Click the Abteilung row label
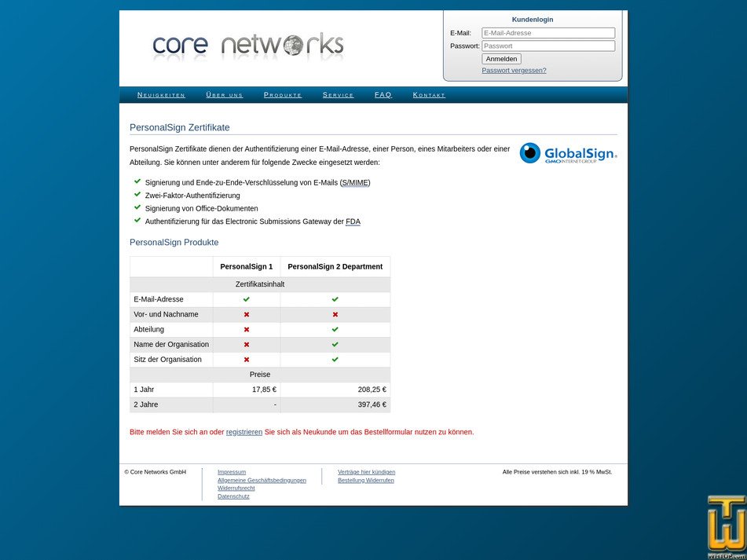This screenshot has width=747, height=560. pos(148,330)
